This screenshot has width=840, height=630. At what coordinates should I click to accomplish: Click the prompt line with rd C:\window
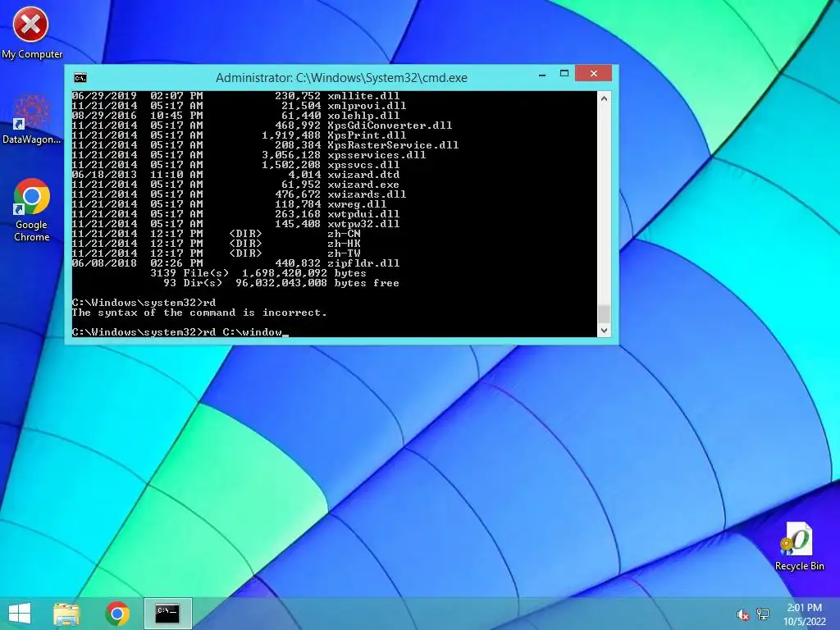coord(180,332)
